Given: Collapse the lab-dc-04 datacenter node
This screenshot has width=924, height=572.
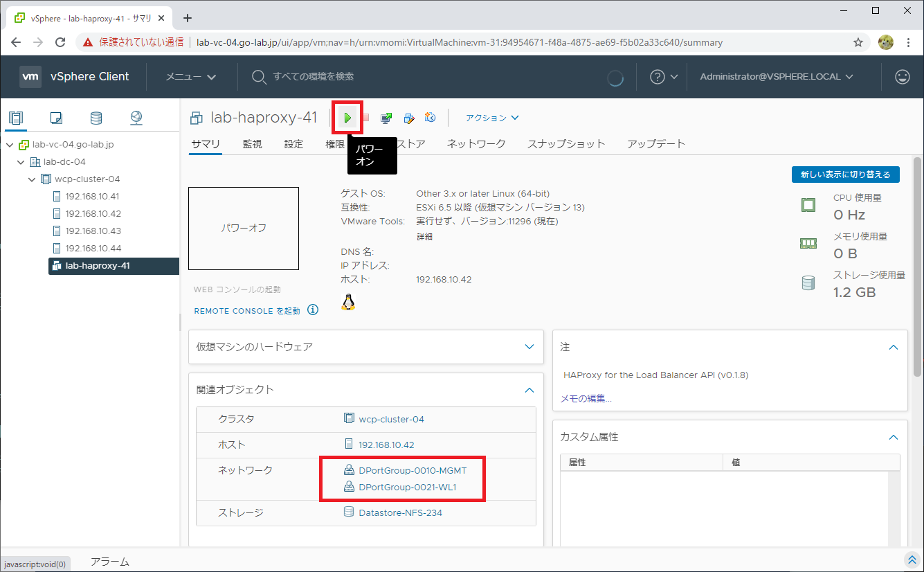Looking at the screenshot, I should tap(21, 162).
